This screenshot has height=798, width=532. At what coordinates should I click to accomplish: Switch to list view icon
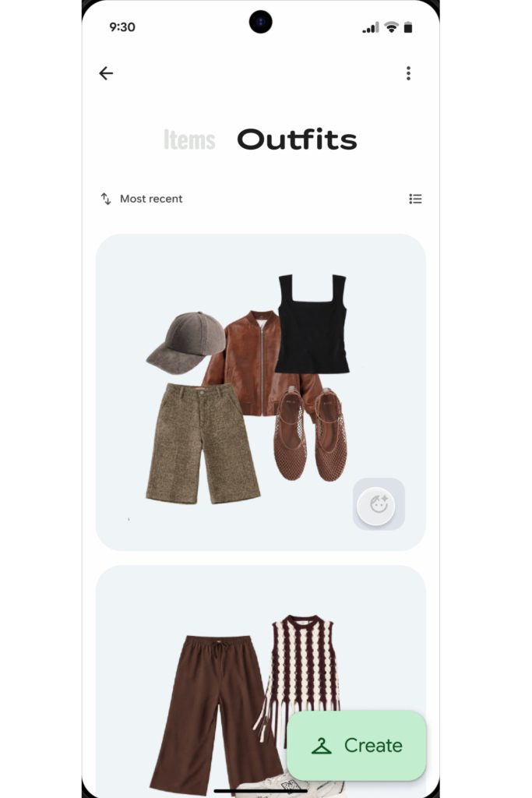[x=415, y=199]
